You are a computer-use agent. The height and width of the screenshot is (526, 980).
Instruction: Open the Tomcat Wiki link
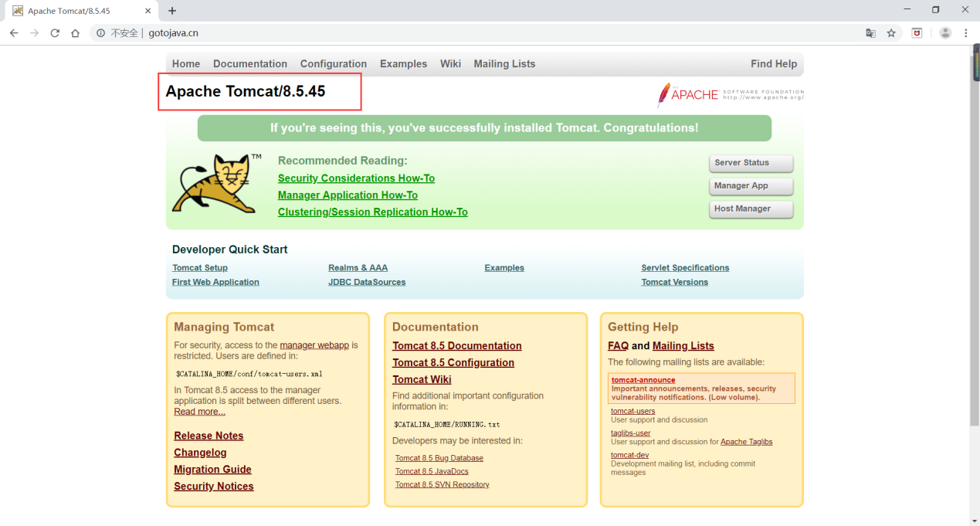coord(422,380)
